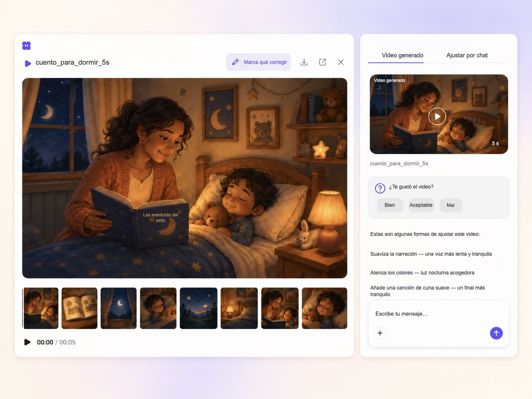The width and height of the screenshot is (532, 399).
Task: Rate the video as Bien
Action: click(390, 205)
